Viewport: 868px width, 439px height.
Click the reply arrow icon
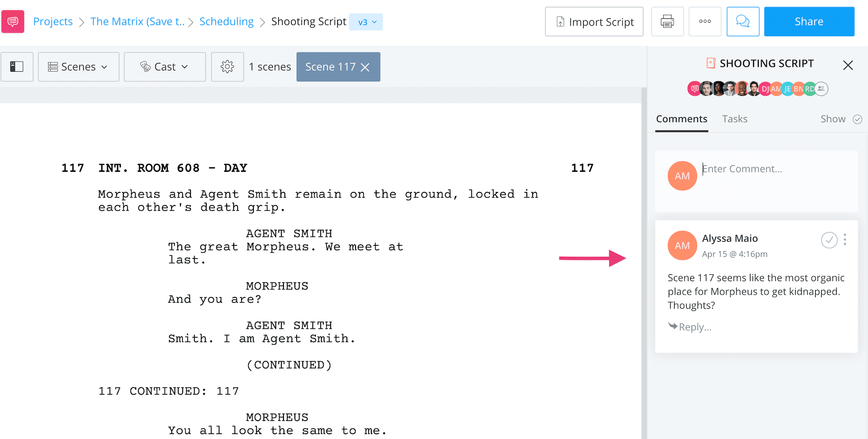pos(673,326)
